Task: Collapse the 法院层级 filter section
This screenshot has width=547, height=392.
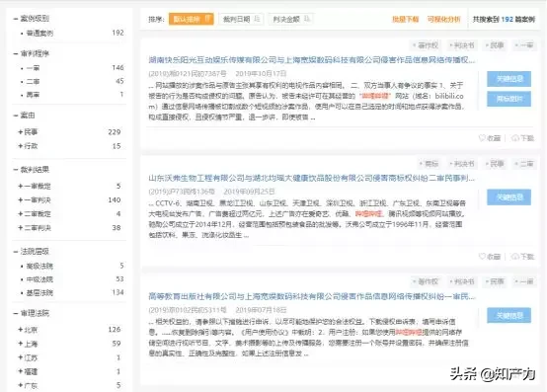Action: tap(16, 252)
